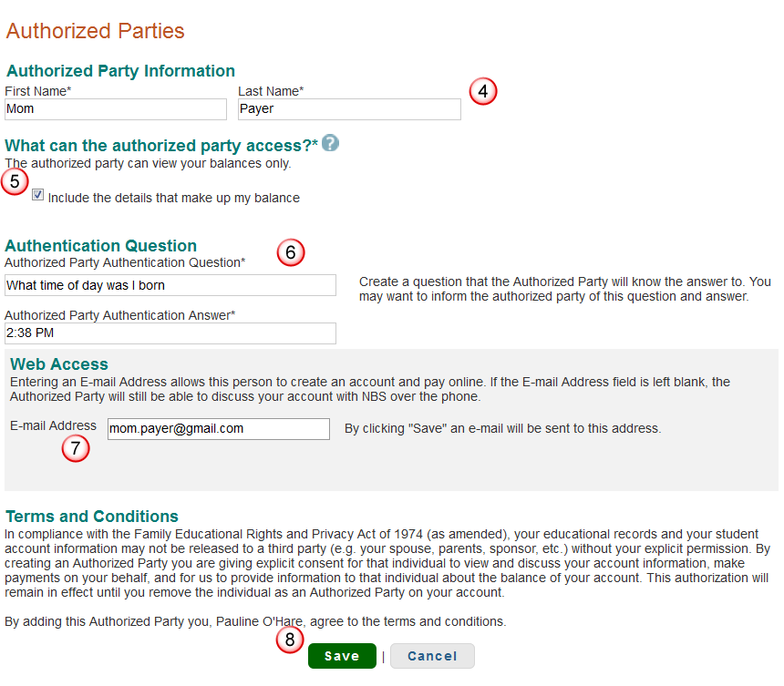The width and height of the screenshot is (784, 686).
Task: Click the red circled number 7 marker
Action: (x=76, y=447)
